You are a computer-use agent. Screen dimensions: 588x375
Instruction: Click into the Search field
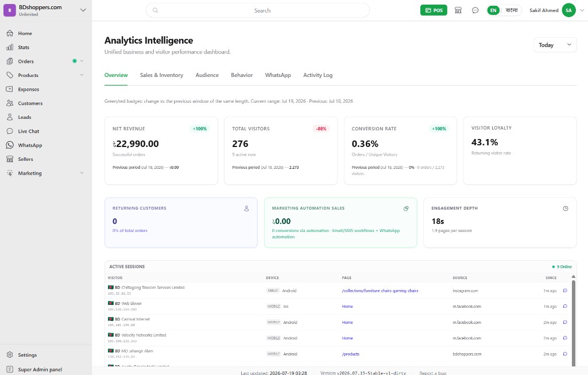[258, 10]
